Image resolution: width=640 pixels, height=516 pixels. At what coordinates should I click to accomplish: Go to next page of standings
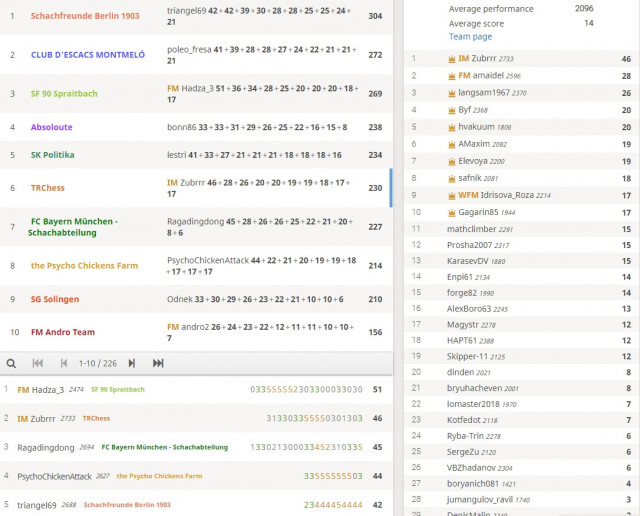point(131,363)
